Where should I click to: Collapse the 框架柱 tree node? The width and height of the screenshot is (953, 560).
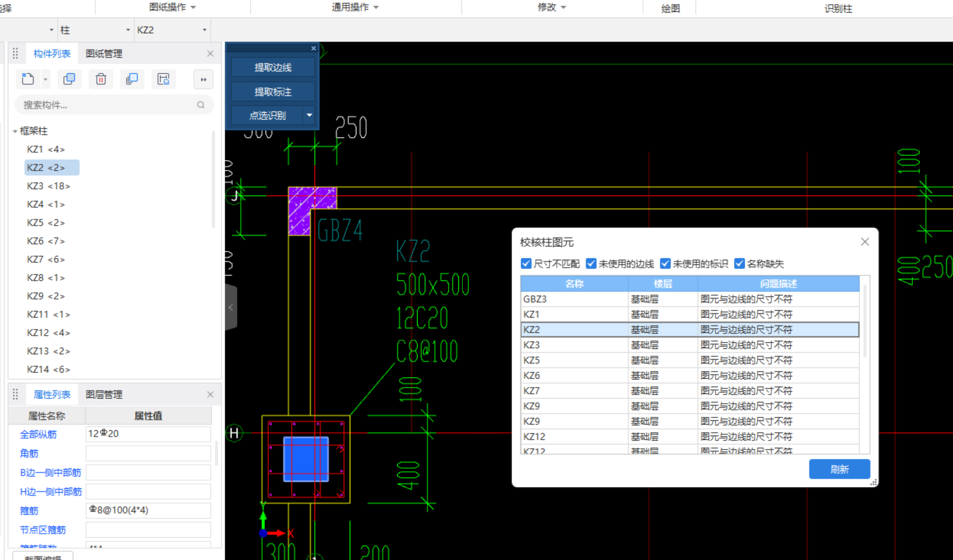click(x=15, y=131)
